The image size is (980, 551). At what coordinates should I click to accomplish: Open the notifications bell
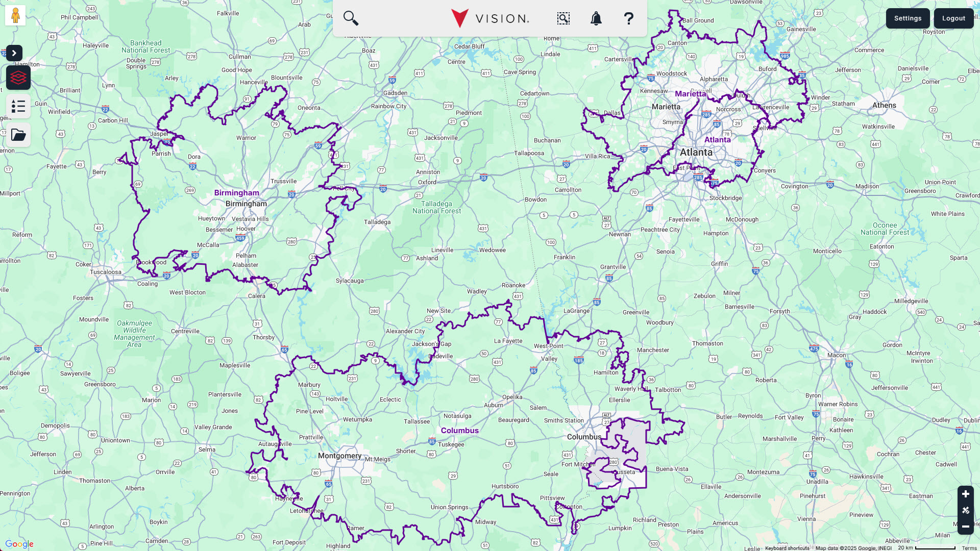click(596, 18)
